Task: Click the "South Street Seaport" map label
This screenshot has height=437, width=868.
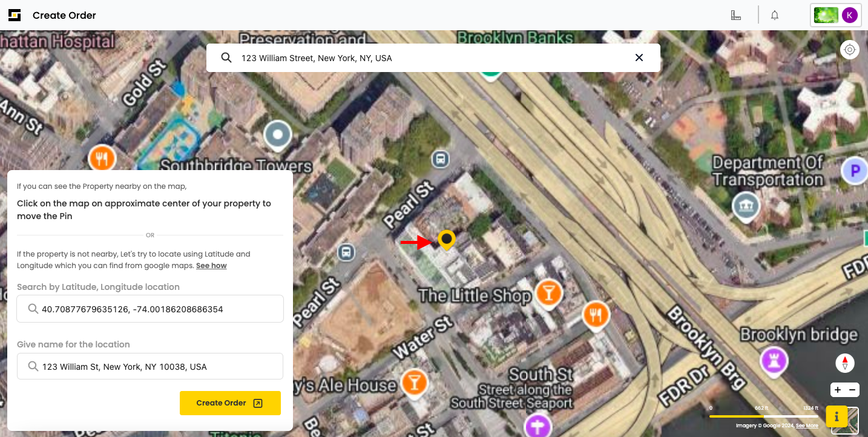Action: click(x=511, y=403)
